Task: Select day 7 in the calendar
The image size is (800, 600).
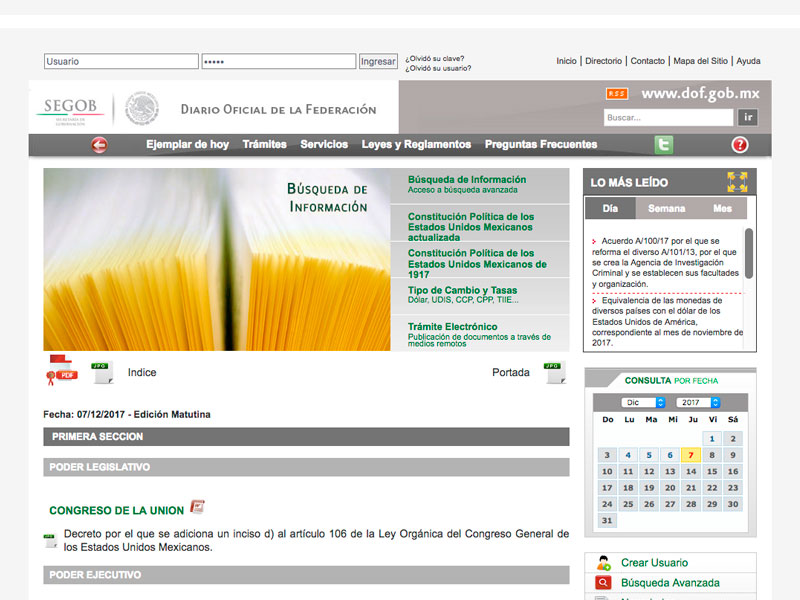Action: coord(691,455)
